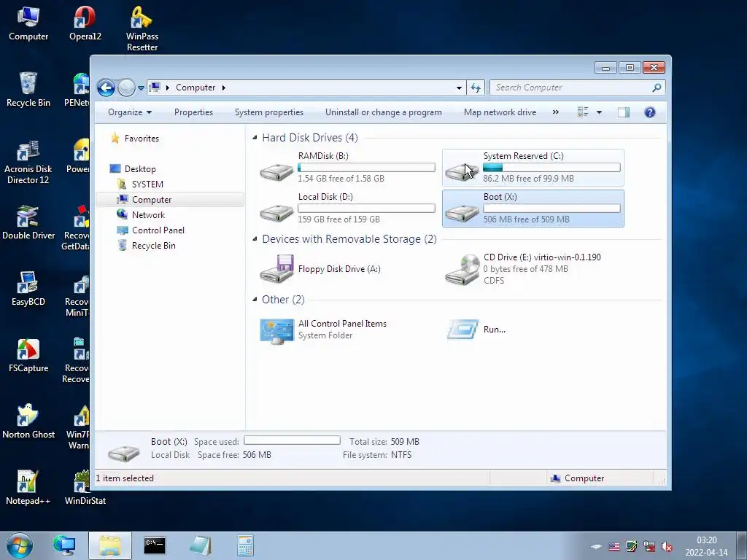The width and height of the screenshot is (747, 560).
Task: Open the Double Driver shortcut
Action: click(x=28, y=222)
